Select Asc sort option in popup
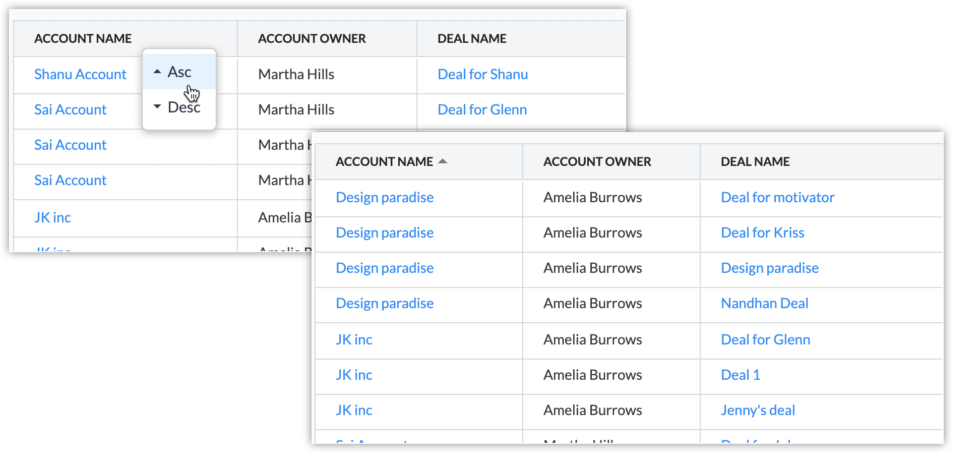Image resolution: width=980 pixels, height=463 pixels. 179,72
